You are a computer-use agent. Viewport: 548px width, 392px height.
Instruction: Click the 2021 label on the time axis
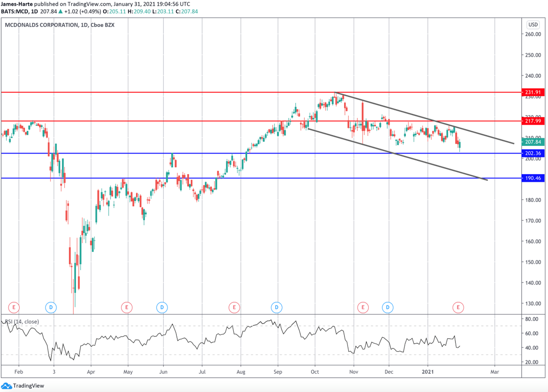coord(428,371)
